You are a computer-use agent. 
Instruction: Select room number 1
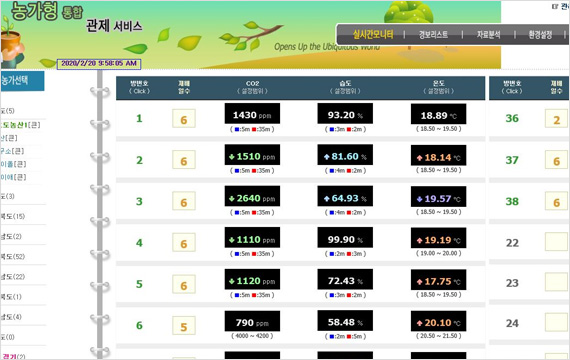tap(139, 119)
